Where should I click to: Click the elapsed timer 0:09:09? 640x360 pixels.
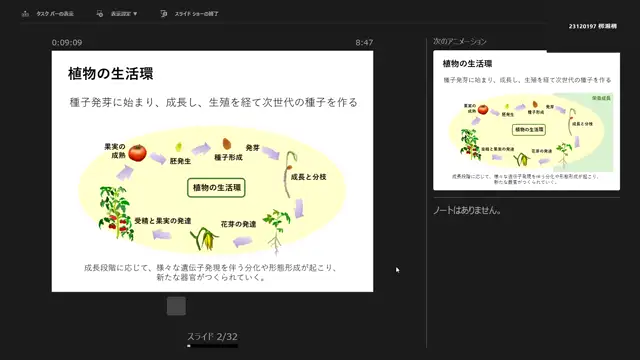coord(67,42)
